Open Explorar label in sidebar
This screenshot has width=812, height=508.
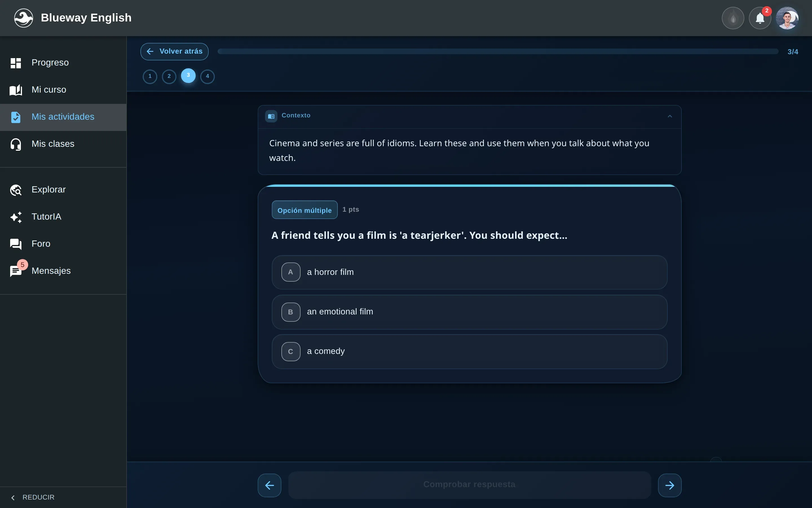tap(49, 190)
